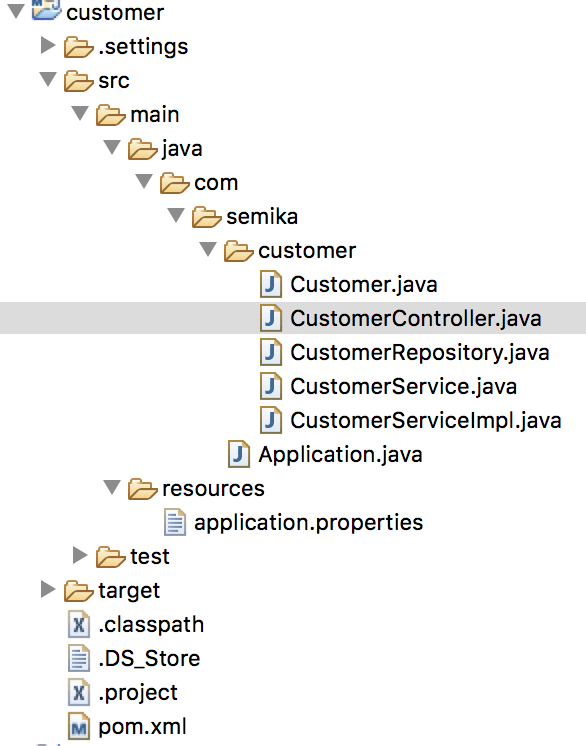
Task: Open Application.java file name
Action: coord(341,455)
